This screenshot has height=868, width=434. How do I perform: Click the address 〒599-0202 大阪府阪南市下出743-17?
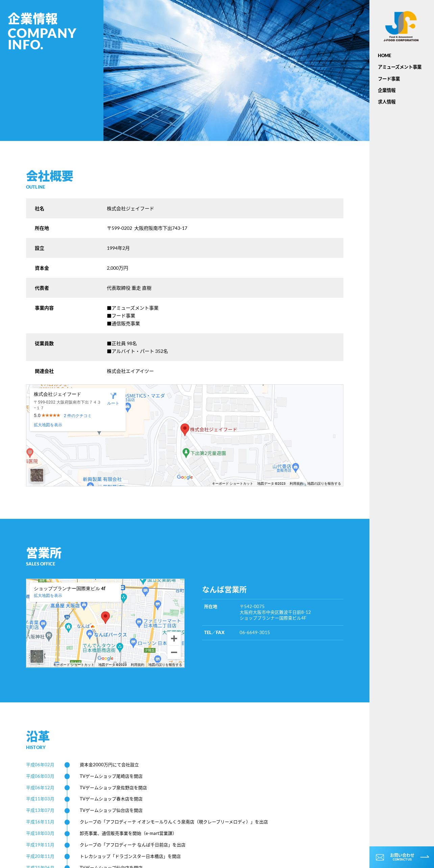click(147, 228)
